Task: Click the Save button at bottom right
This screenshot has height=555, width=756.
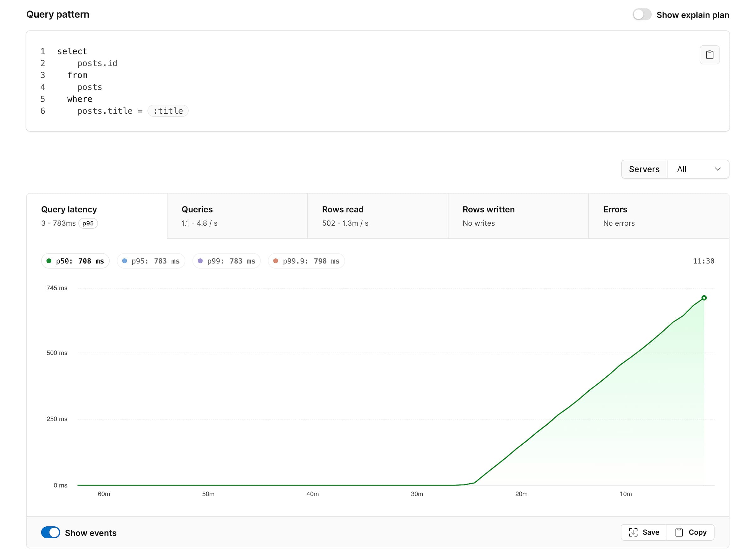Action: click(644, 532)
